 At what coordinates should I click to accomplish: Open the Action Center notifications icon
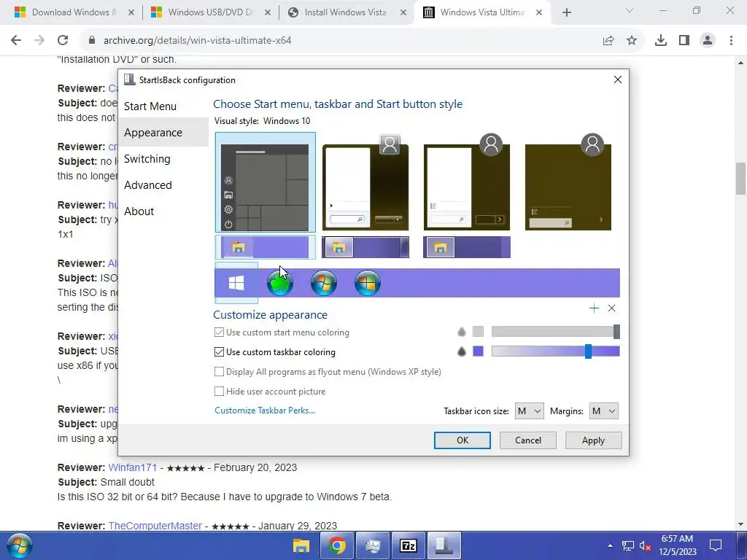(715, 545)
